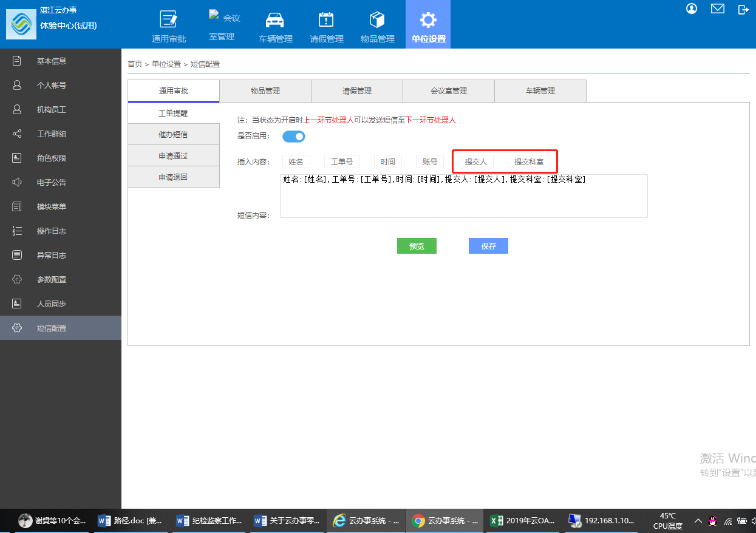Click the QQ penguin tray icon
The height and width of the screenshot is (533, 756).
[713, 520]
